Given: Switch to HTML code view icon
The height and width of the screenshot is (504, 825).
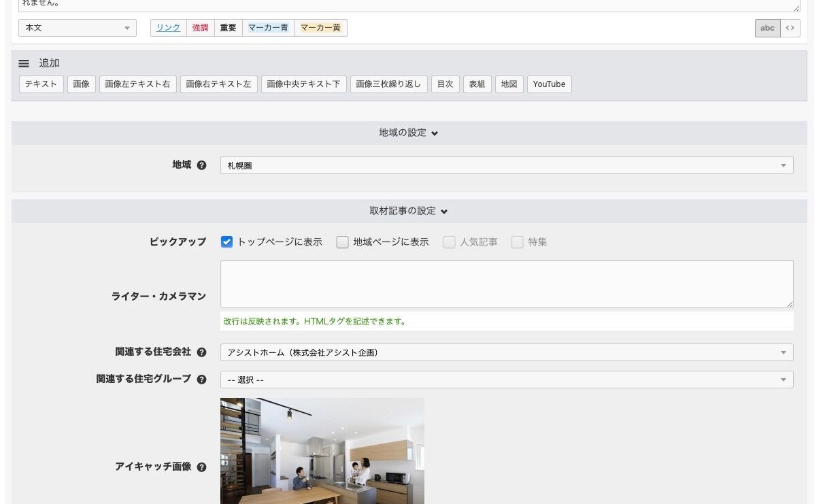Looking at the screenshot, I should (x=790, y=28).
